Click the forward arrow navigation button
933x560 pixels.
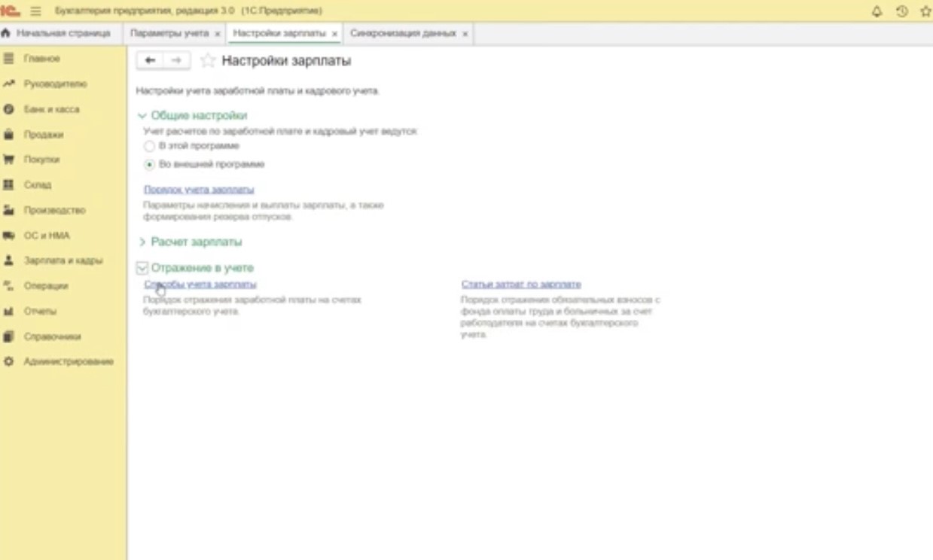click(176, 60)
